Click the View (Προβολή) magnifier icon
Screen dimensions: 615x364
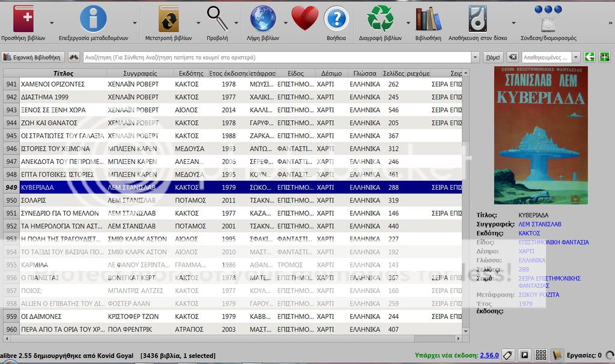pyautogui.click(x=217, y=19)
